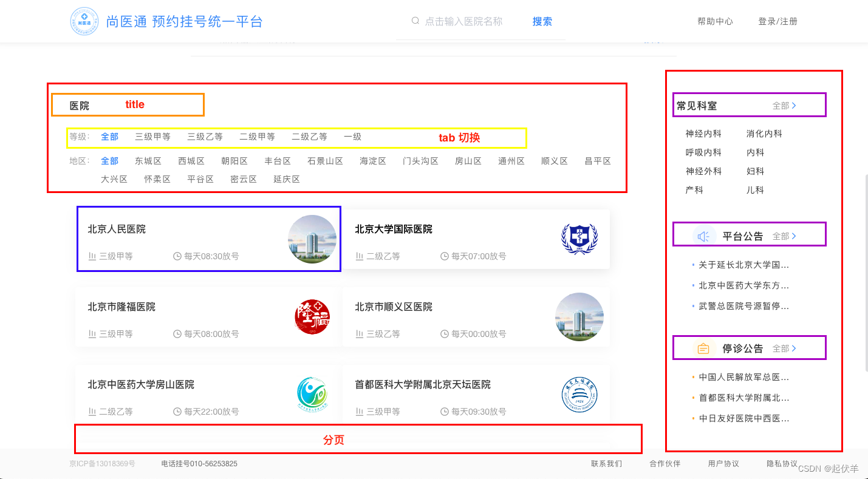This screenshot has width=868, height=479.
Task: Click the 平台公告 speaker icon
Action: (703, 236)
